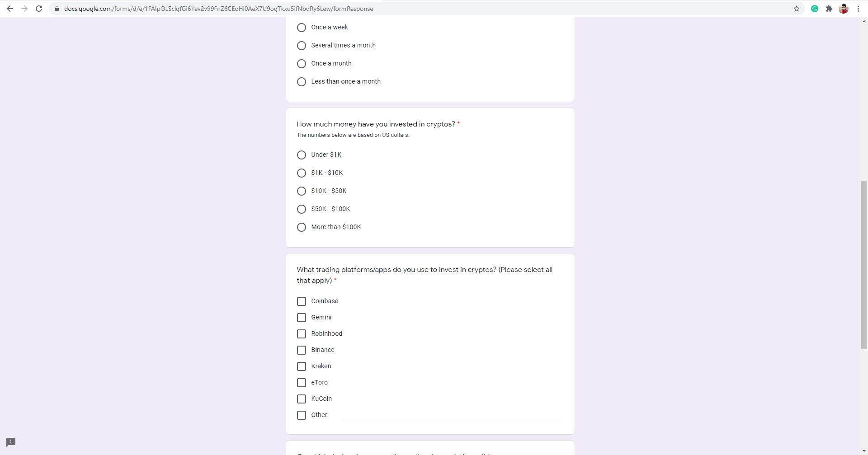Check the Coinbase checkbox
Viewport: 868px width, 455px height.
[x=302, y=301]
